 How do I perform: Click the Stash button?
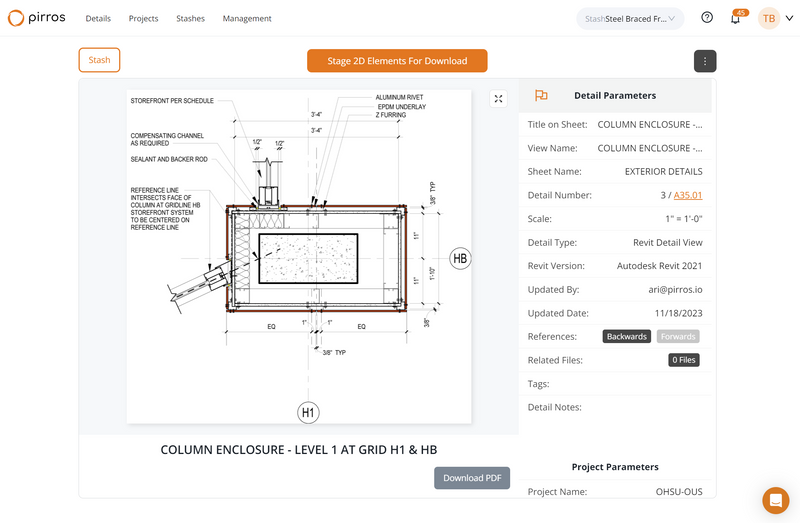coord(99,60)
